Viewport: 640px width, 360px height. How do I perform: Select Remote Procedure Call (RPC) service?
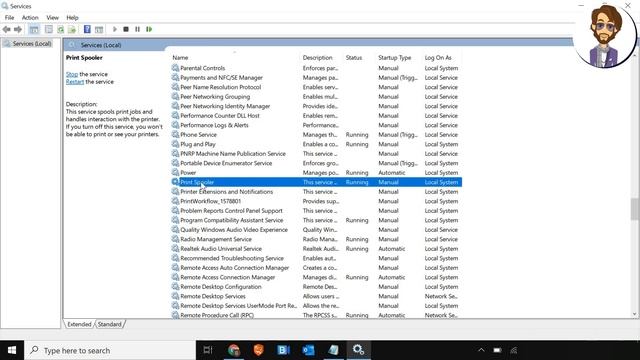click(x=316, y=316)
